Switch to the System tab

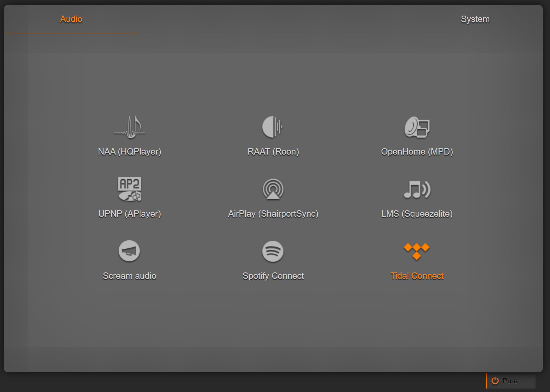(475, 19)
